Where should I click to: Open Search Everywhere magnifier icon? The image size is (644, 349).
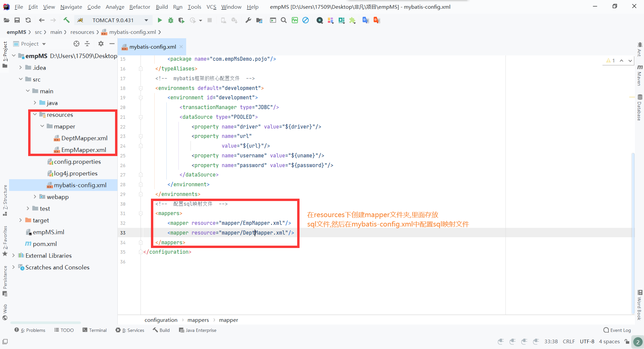click(284, 20)
